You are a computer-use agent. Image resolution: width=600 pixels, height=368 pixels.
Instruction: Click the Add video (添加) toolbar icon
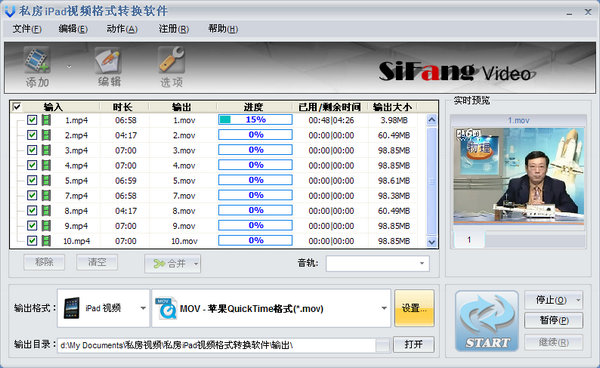[x=37, y=66]
